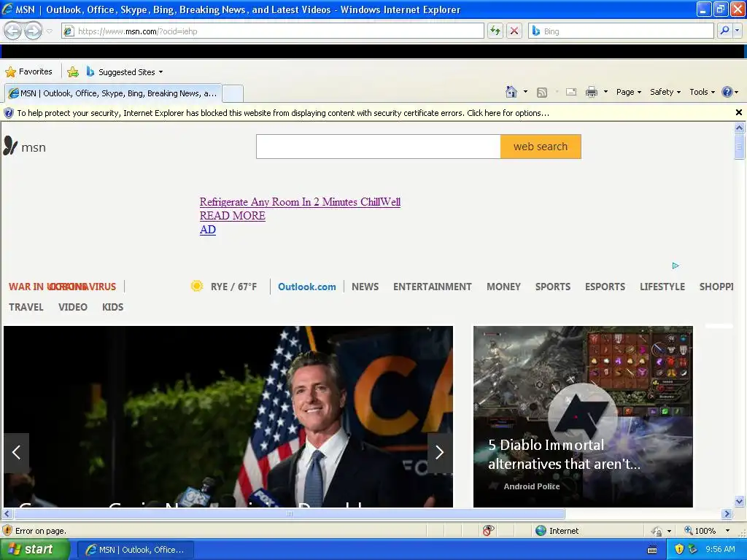
Task: Click the InPrivate filtering status icon
Action: [x=488, y=531]
